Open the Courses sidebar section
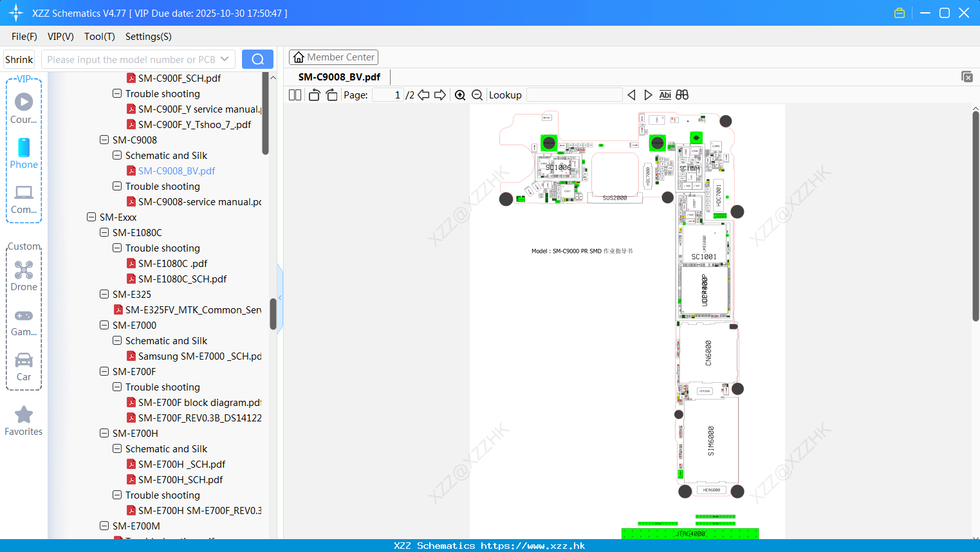Image resolution: width=980 pixels, height=552 pixels. (24, 108)
